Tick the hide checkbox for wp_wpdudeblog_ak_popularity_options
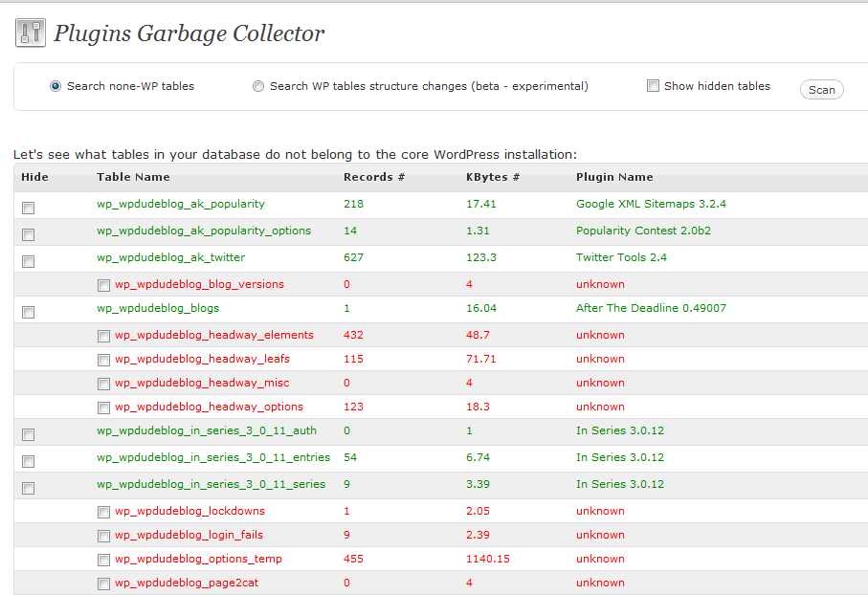This screenshot has height=595, width=868. (x=29, y=234)
